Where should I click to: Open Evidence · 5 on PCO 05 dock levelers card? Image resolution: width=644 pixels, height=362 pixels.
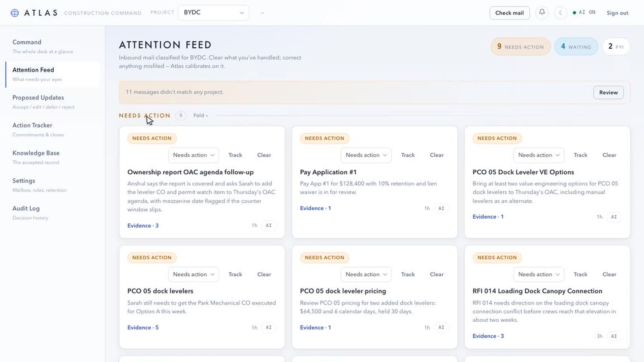click(143, 328)
